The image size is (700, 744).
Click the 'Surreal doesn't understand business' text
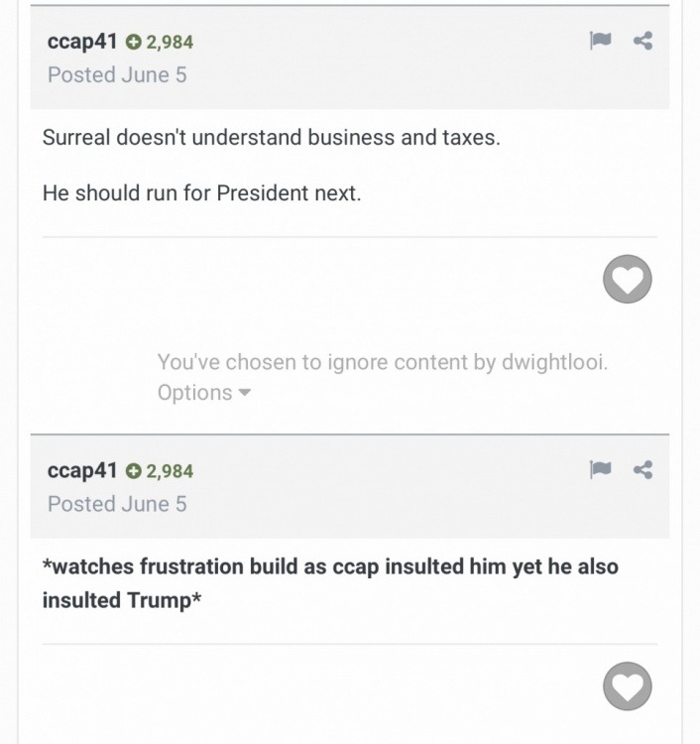click(271, 138)
